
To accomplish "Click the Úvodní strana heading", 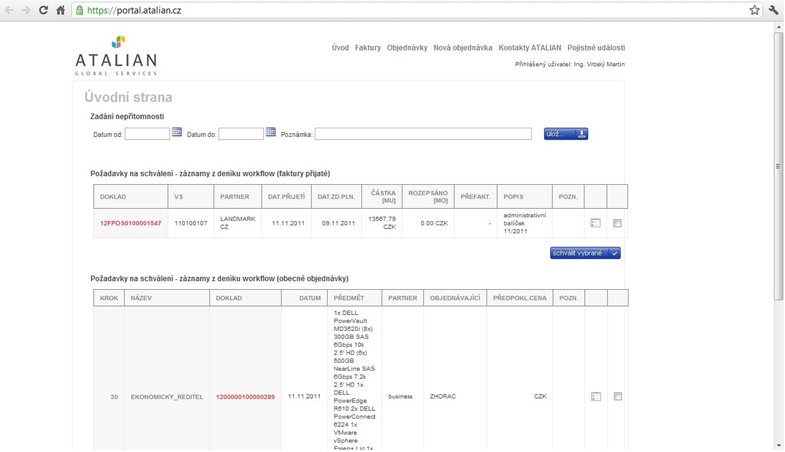I will click(128, 97).
